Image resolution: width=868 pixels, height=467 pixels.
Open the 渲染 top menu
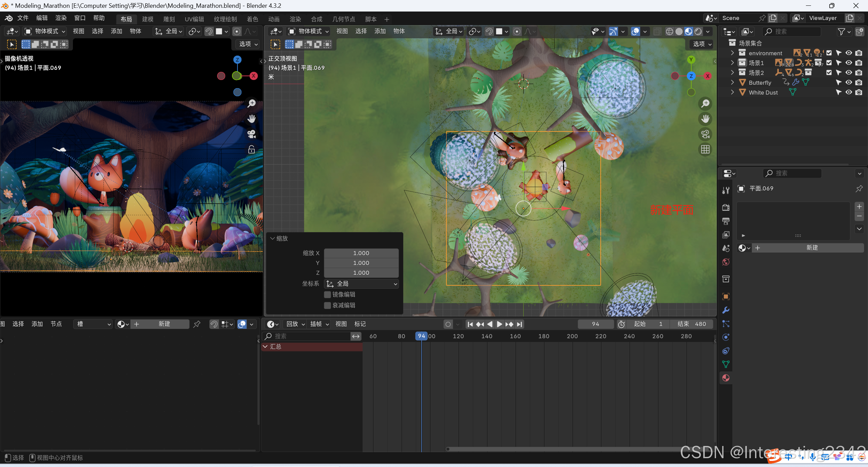click(x=61, y=18)
